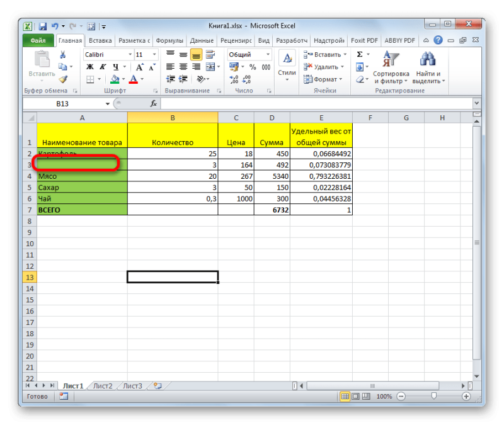The width and height of the screenshot is (504, 425).
Task: Apply percent number format
Action: coord(253,67)
